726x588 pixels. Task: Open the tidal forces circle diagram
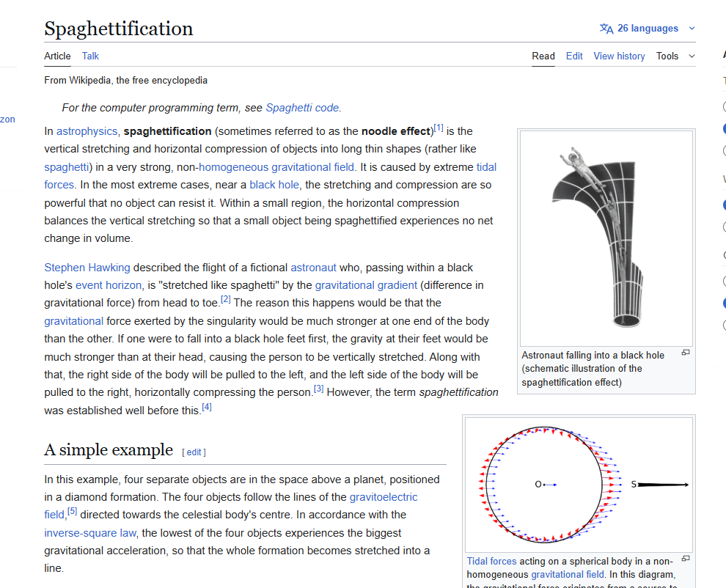[x=579, y=485]
